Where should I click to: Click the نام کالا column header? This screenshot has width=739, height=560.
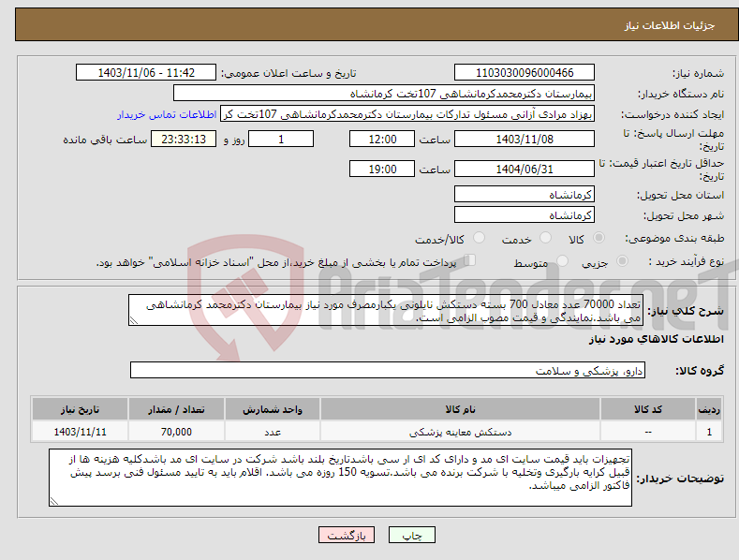[x=460, y=409]
